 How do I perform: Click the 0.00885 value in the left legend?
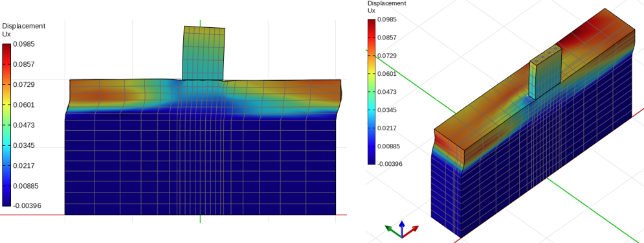click(x=27, y=186)
